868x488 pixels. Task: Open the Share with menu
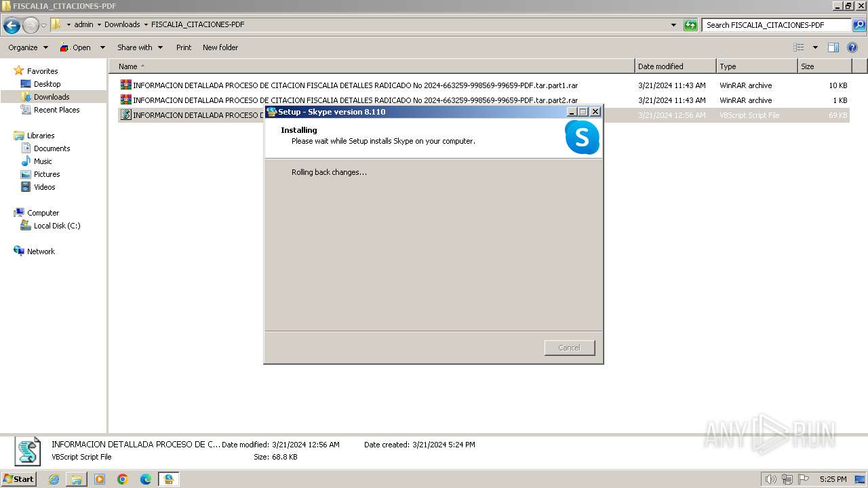coord(140,47)
